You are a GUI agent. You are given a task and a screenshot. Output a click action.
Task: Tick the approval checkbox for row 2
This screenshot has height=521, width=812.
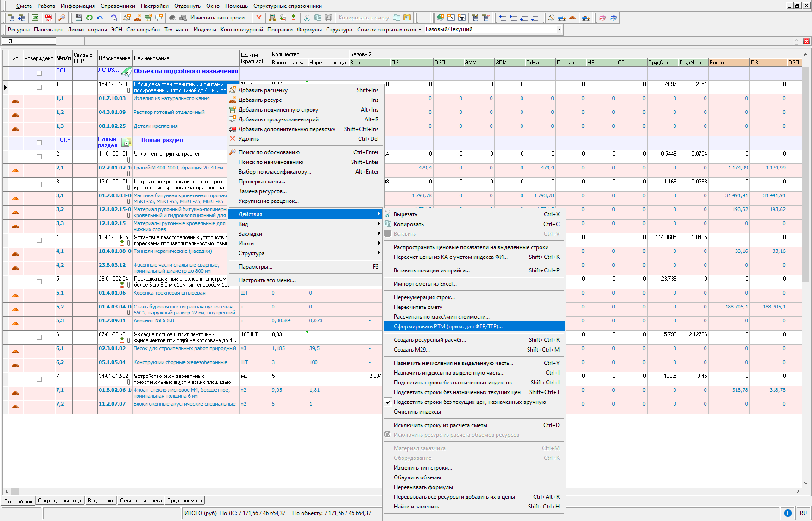point(39,157)
